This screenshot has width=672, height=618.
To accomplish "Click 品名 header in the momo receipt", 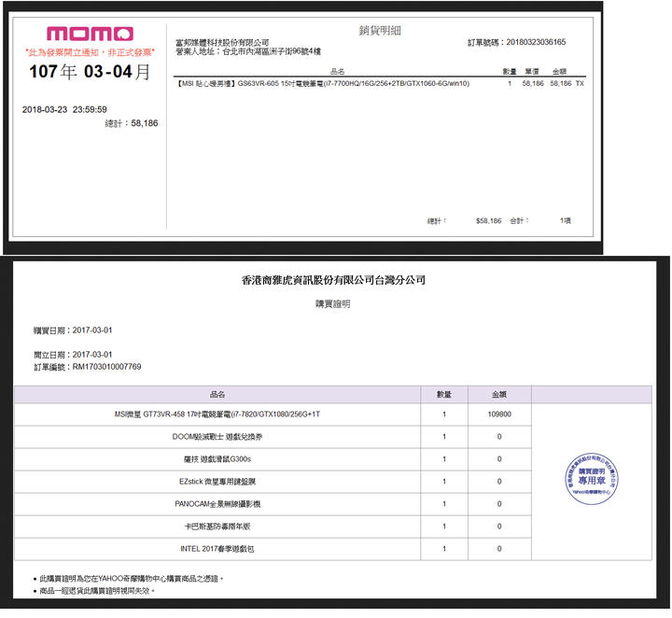I will (338, 71).
